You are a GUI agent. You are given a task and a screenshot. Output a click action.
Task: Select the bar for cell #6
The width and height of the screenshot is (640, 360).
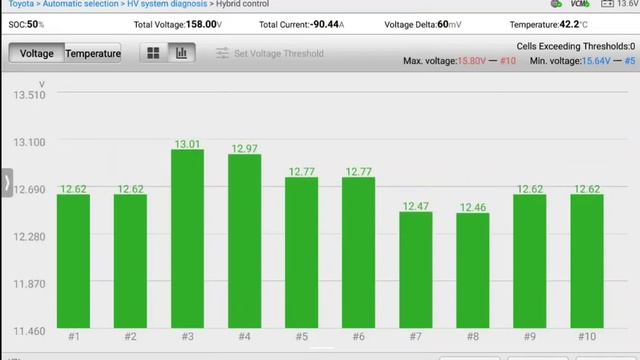(x=358, y=253)
